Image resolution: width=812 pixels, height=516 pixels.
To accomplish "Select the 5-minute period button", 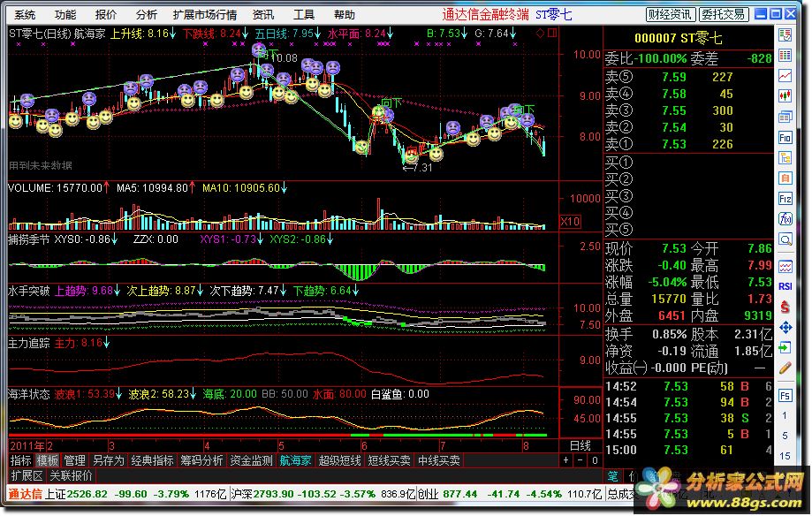I will 785,436.
